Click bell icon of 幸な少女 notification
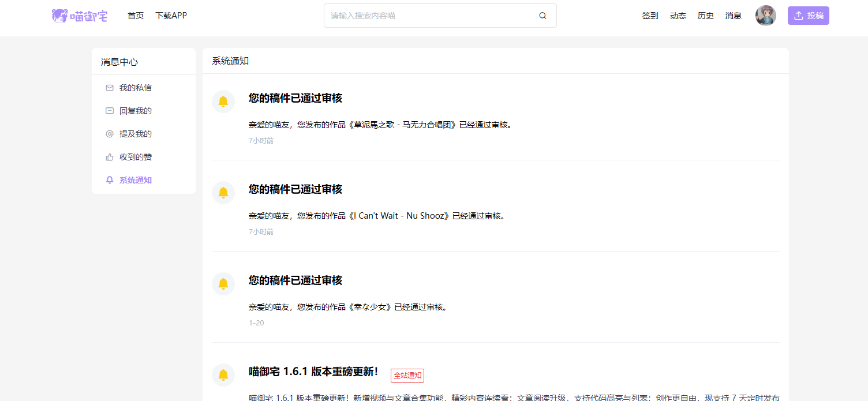Viewport: 868px width, 401px height. tap(223, 284)
